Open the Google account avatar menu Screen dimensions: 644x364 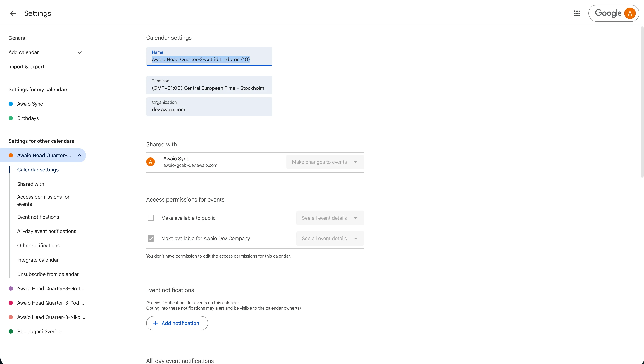(x=630, y=13)
